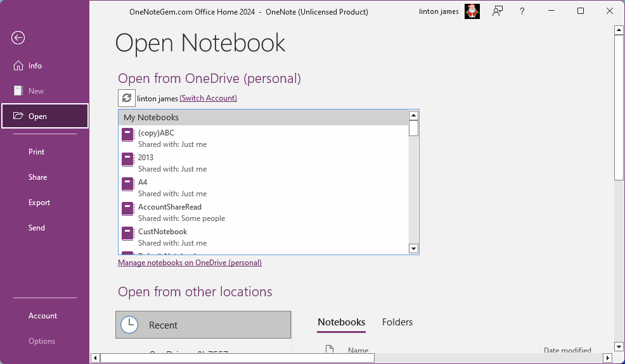The image size is (625, 364).
Task: Open the feedback icon in title bar
Action: 498,11
